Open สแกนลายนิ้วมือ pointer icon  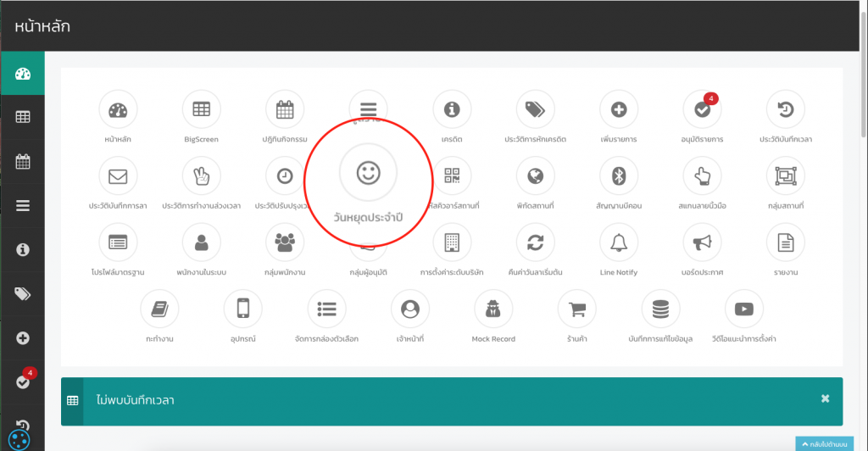click(703, 176)
